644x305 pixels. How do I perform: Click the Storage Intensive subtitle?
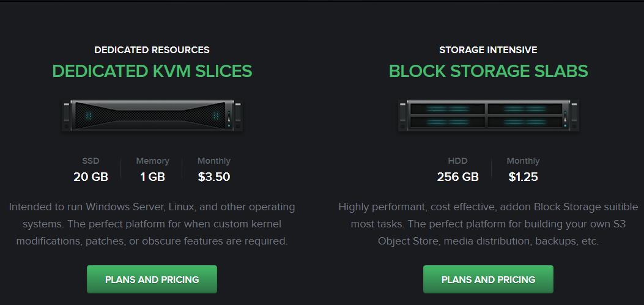tap(488, 50)
